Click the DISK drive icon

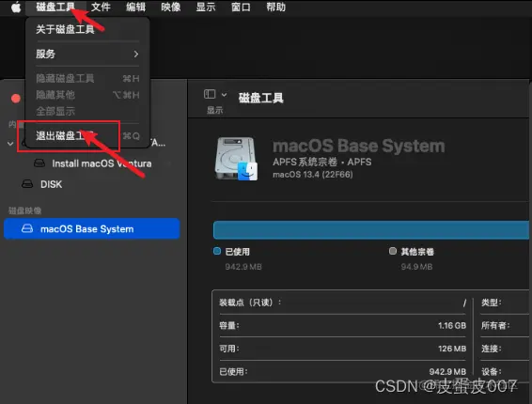click(27, 184)
